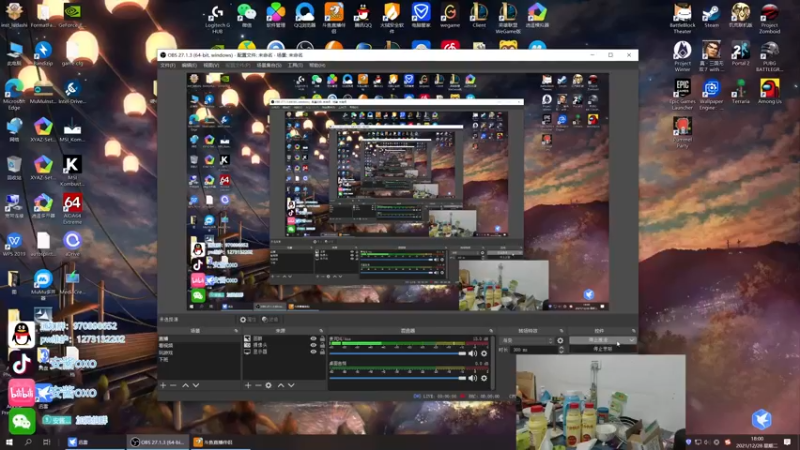This screenshot has width=800, height=450.
Task: Pop out the Scenes dock panel
Action: point(236,331)
